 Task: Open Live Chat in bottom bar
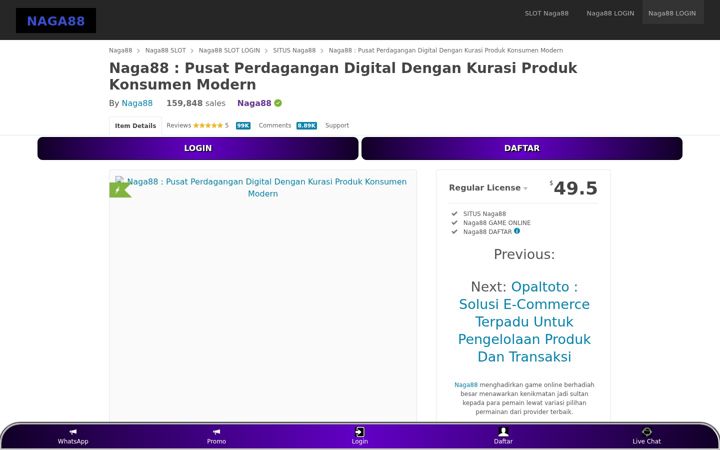pyautogui.click(x=647, y=436)
